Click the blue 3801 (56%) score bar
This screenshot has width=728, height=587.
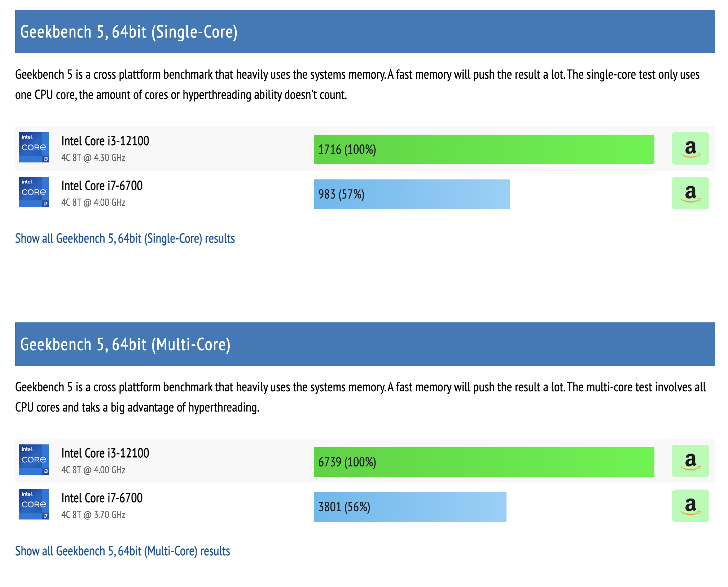coord(410,507)
